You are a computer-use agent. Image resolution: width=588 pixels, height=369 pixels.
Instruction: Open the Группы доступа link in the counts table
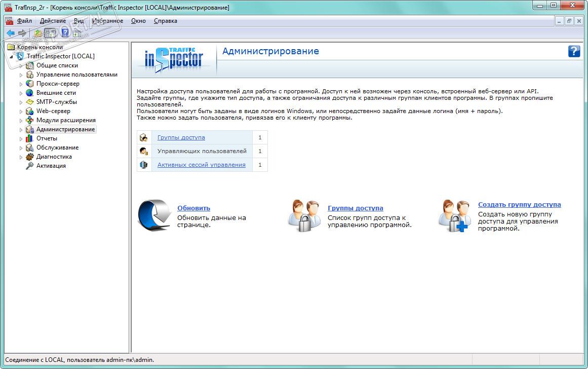point(181,137)
